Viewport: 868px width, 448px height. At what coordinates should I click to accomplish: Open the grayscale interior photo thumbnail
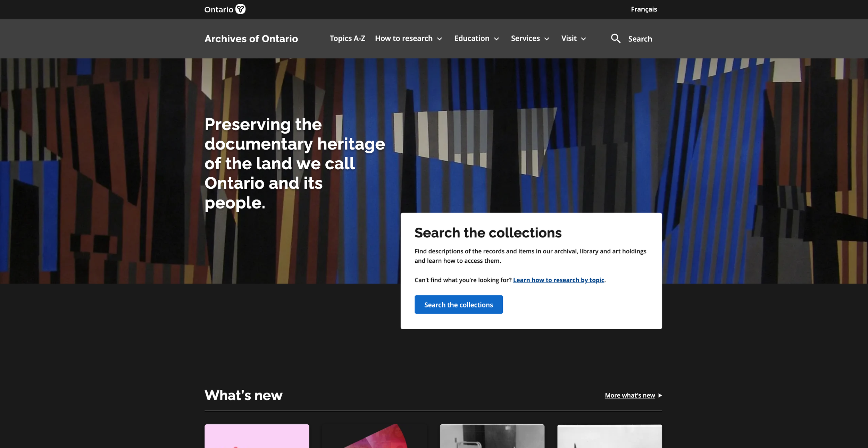pos(492,436)
